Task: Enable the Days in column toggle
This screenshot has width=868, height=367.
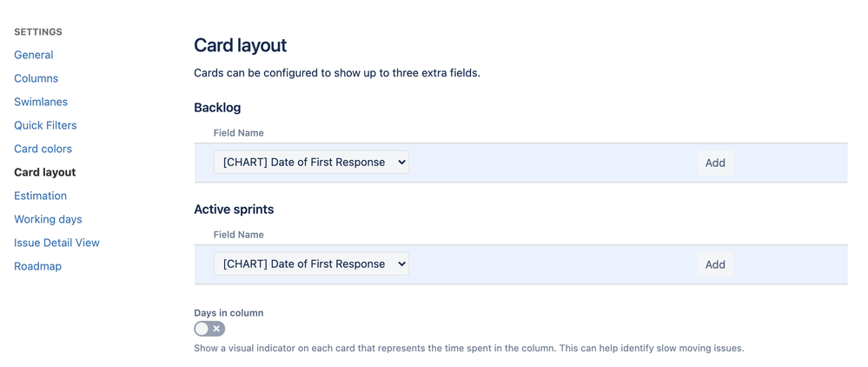Action: [209, 329]
